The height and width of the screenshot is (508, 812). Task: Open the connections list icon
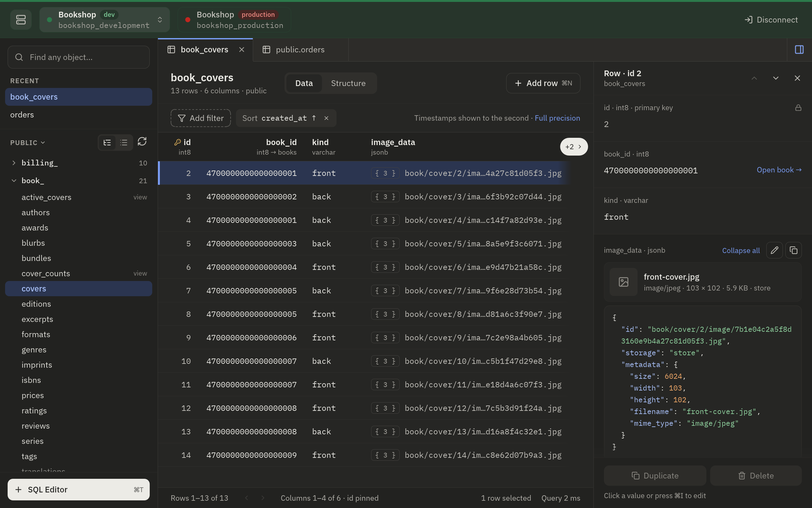pos(21,19)
